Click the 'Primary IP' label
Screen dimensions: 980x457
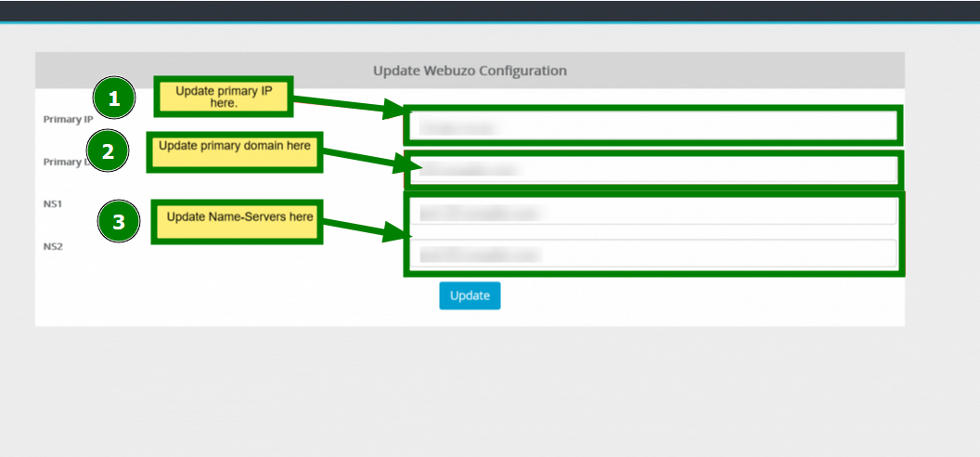click(x=68, y=120)
